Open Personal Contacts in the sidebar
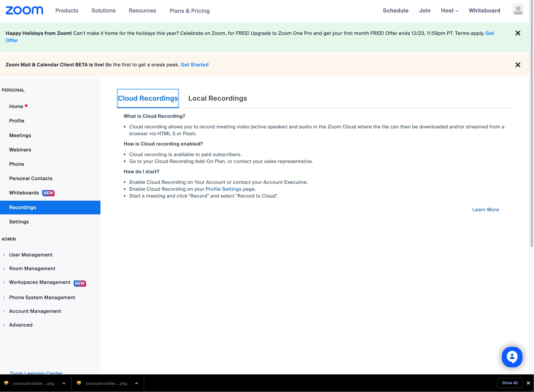 (x=31, y=179)
